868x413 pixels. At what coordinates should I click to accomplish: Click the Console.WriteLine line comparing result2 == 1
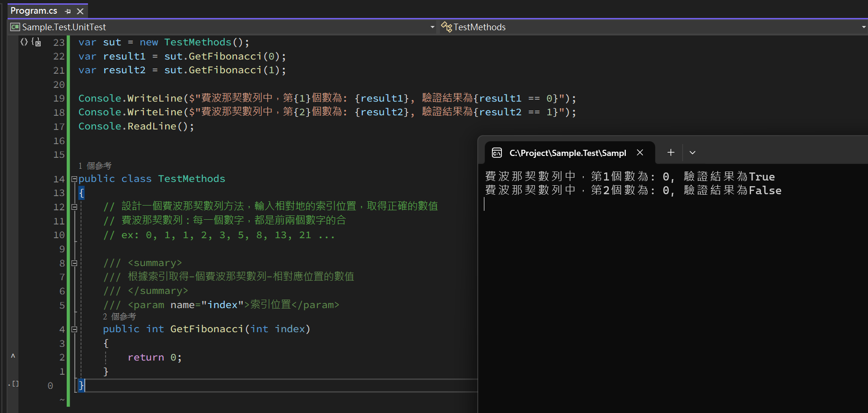pos(327,112)
